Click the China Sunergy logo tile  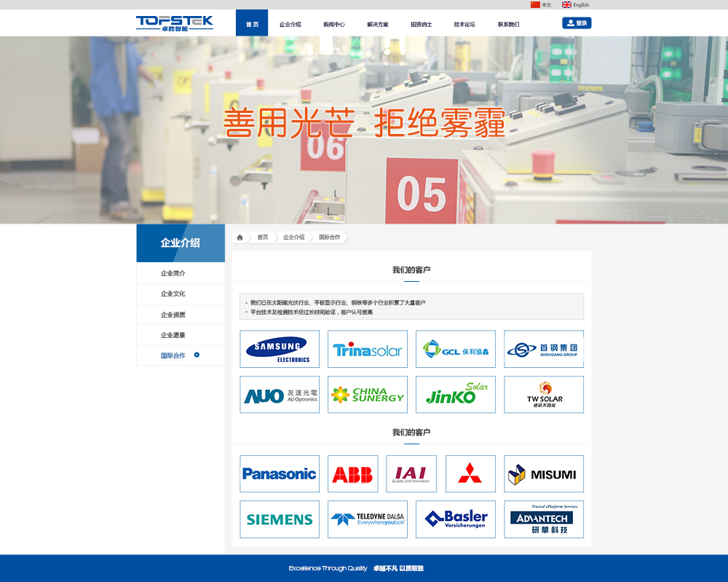click(x=368, y=394)
